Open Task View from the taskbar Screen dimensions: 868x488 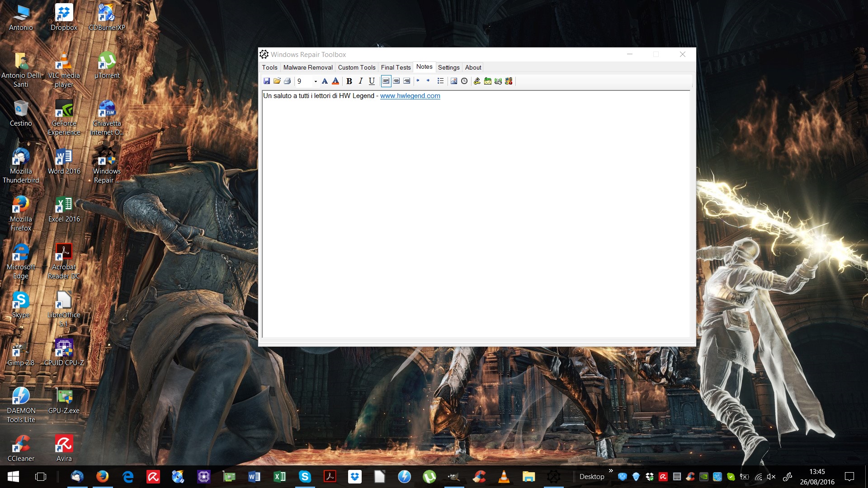[x=41, y=476]
